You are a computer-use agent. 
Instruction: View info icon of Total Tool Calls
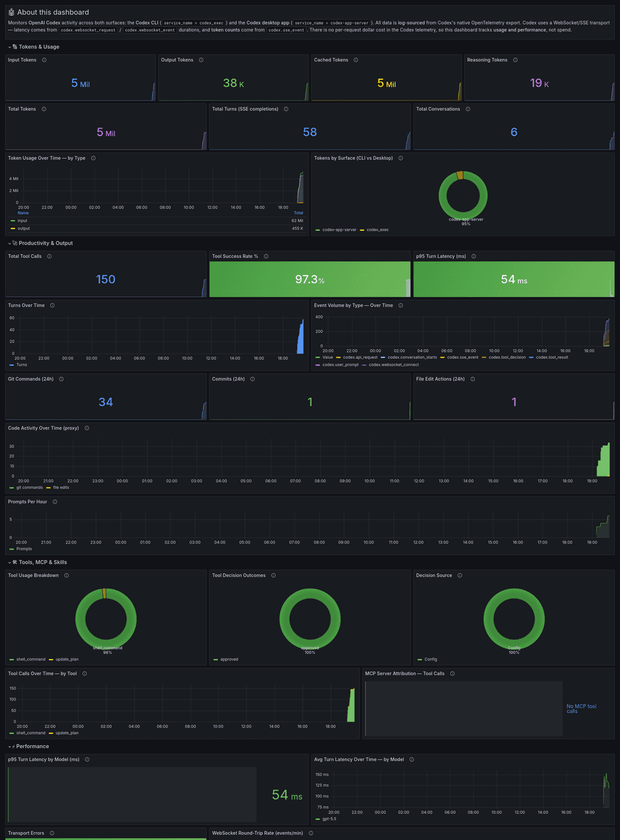(x=49, y=256)
